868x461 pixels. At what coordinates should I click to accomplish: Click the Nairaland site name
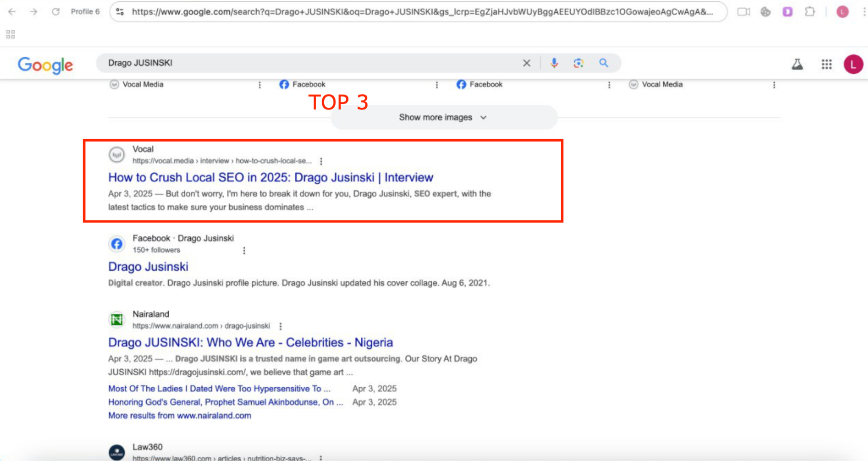[x=150, y=314]
